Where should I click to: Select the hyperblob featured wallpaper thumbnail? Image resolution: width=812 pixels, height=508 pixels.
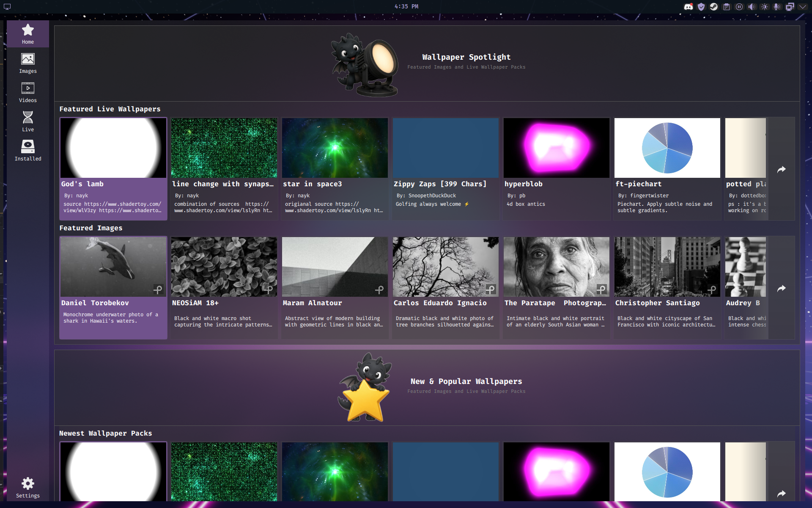557,148
